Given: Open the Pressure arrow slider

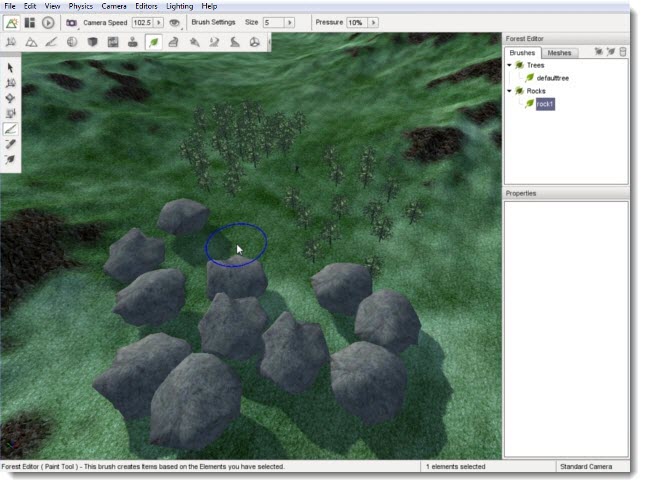Looking at the screenshot, I should [374, 23].
